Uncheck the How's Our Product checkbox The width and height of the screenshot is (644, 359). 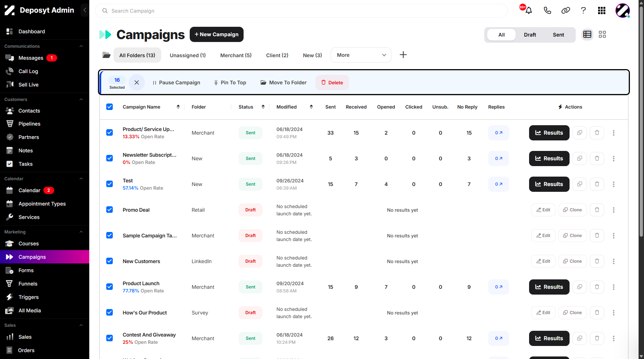click(x=110, y=312)
